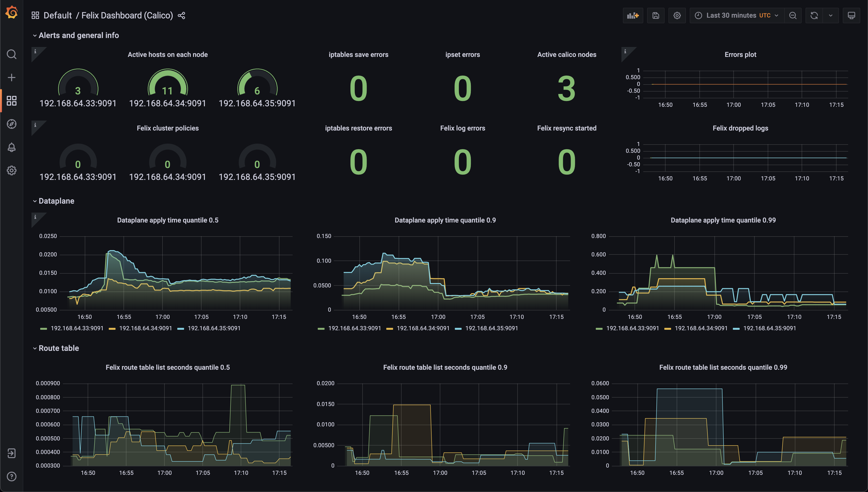This screenshot has width=868, height=492.
Task: Collapse the Dataplane row
Action: pyautogui.click(x=56, y=201)
